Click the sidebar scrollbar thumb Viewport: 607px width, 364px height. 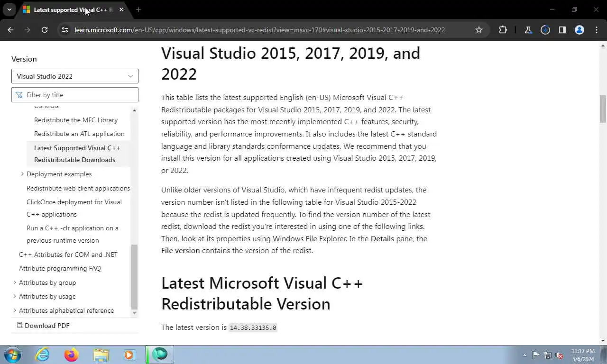134,277
